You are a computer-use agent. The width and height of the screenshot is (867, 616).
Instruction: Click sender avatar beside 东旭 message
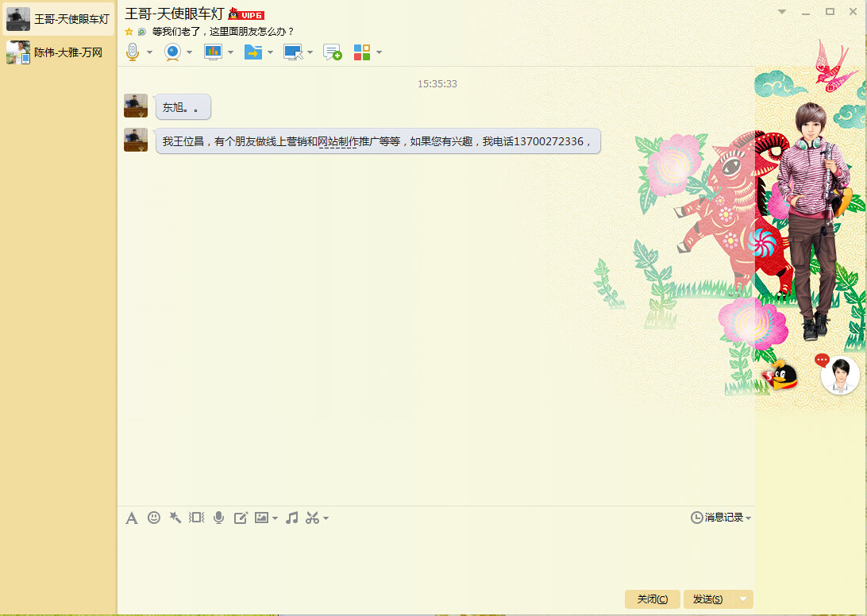click(136, 106)
